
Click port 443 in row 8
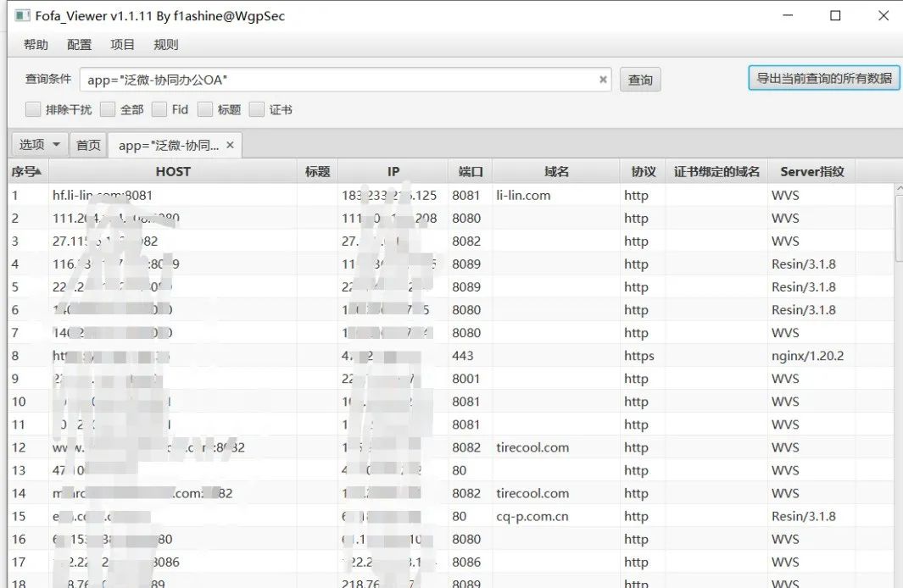(x=462, y=356)
